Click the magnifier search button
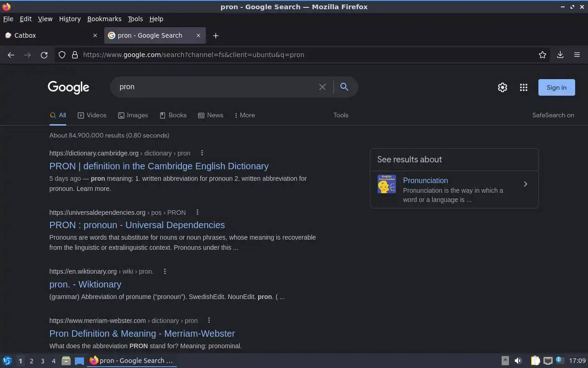This screenshot has width=588, height=368. click(x=344, y=86)
